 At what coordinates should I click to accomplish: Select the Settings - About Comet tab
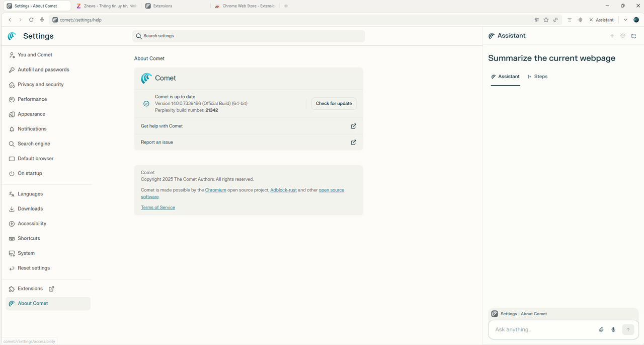click(x=37, y=6)
